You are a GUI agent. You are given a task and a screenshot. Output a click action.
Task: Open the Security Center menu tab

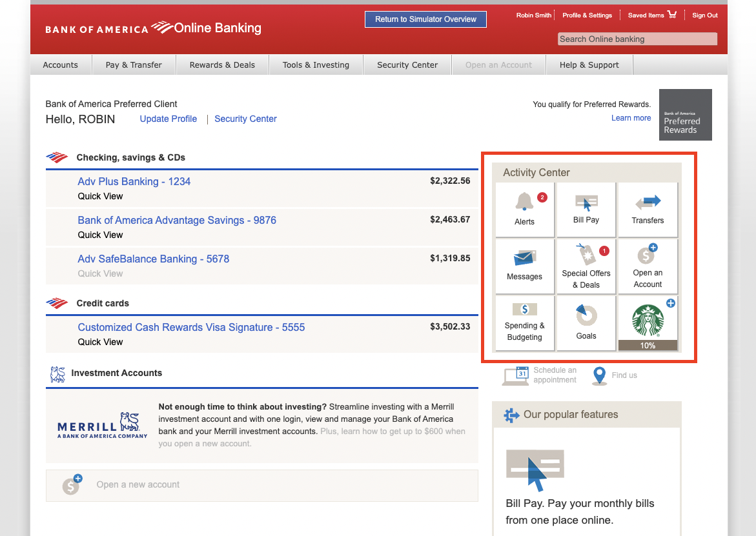(x=407, y=65)
